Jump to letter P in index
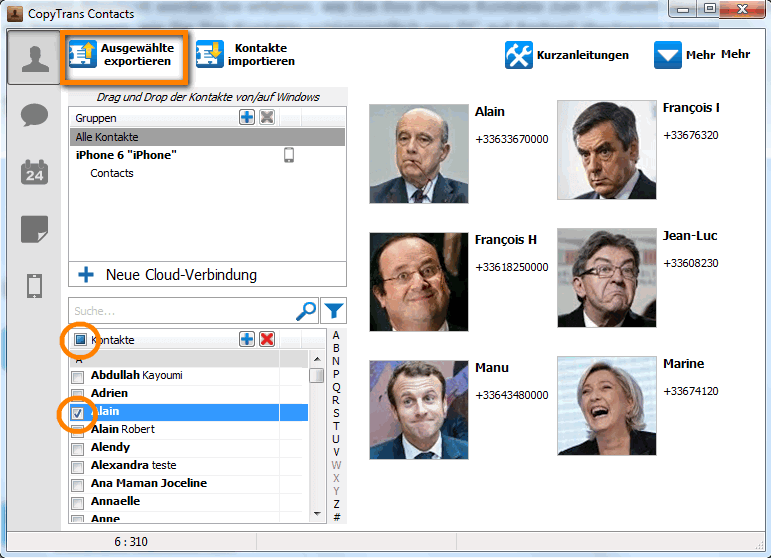771x558 pixels. pyautogui.click(x=336, y=374)
